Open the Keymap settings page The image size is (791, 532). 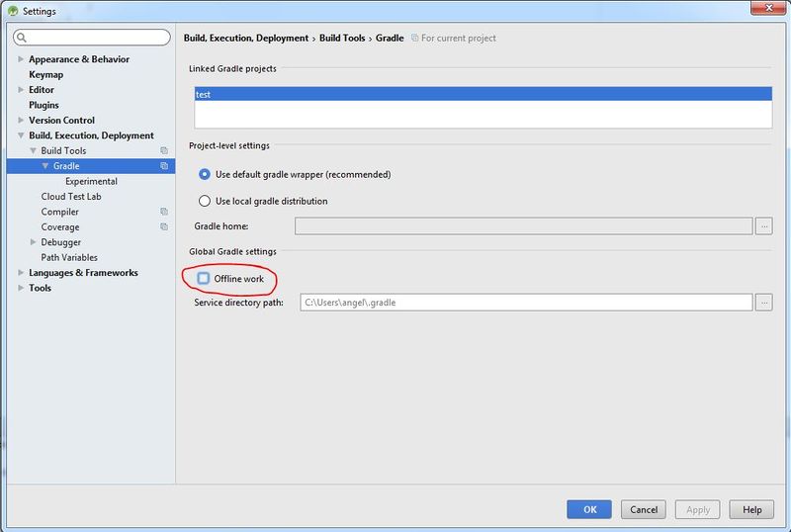45,75
